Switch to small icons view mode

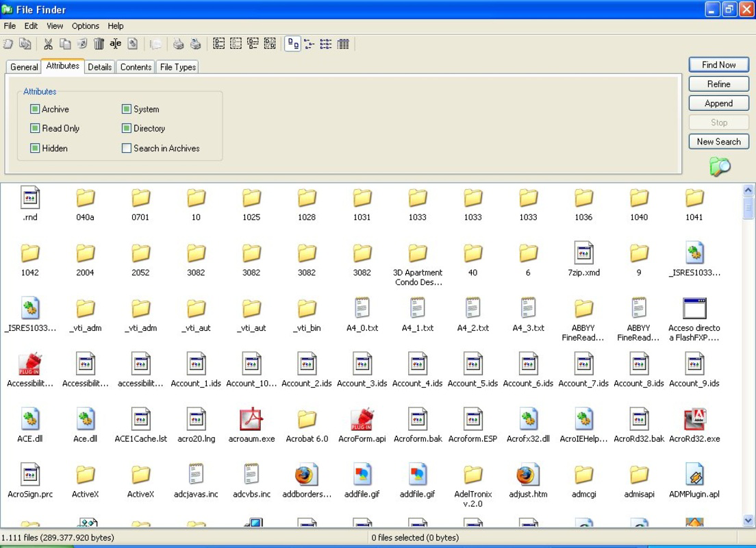click(310, 45)
